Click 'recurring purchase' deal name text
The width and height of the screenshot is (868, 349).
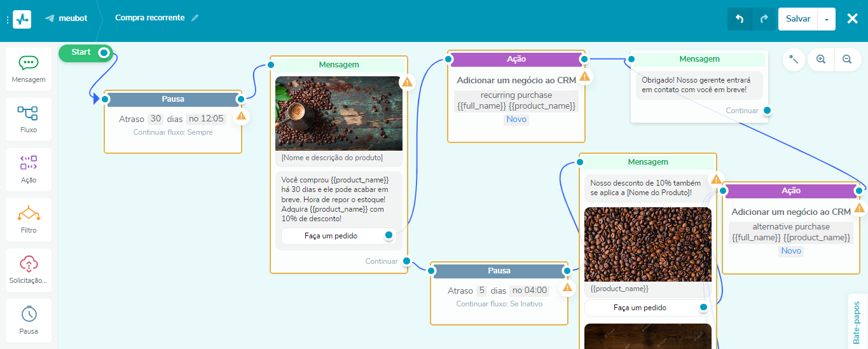click(x=516, y=95)
